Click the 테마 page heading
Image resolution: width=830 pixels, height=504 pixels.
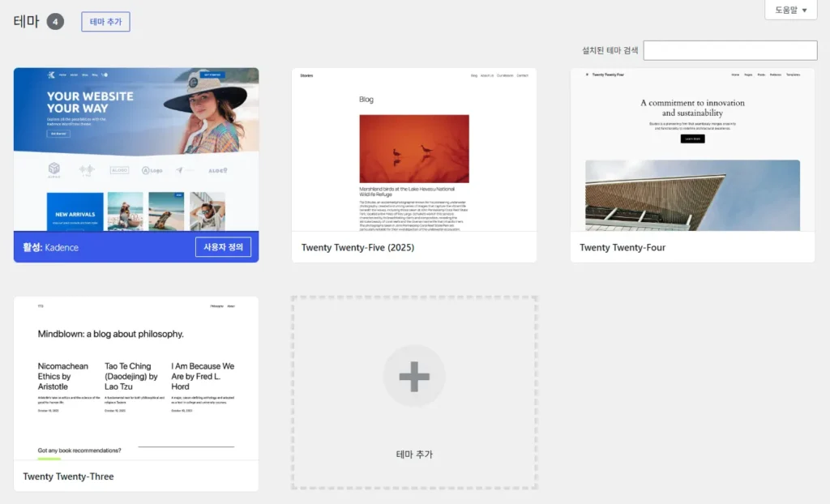(26, 21)
